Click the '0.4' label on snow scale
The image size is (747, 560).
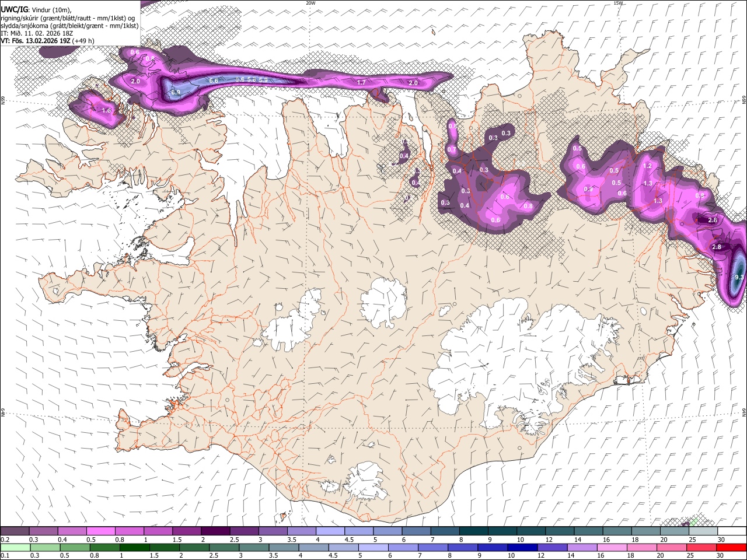click(62, 540)
